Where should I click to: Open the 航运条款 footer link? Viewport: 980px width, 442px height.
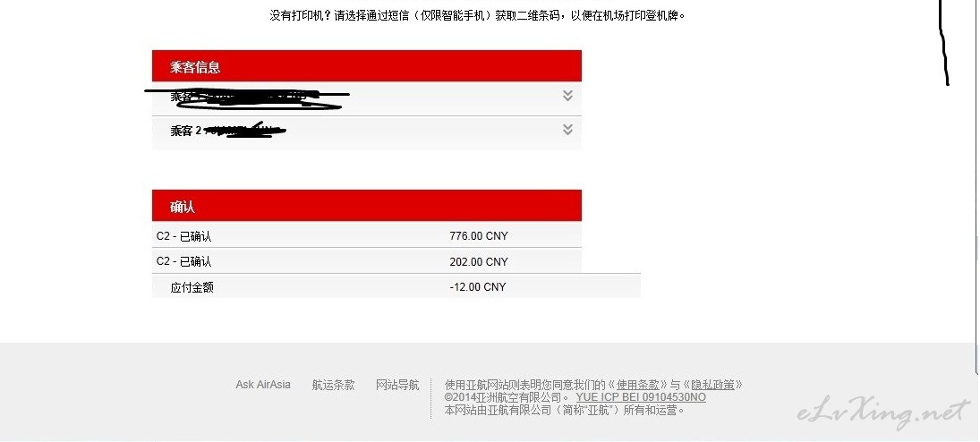pyautogui.click(x=333, y=385)
